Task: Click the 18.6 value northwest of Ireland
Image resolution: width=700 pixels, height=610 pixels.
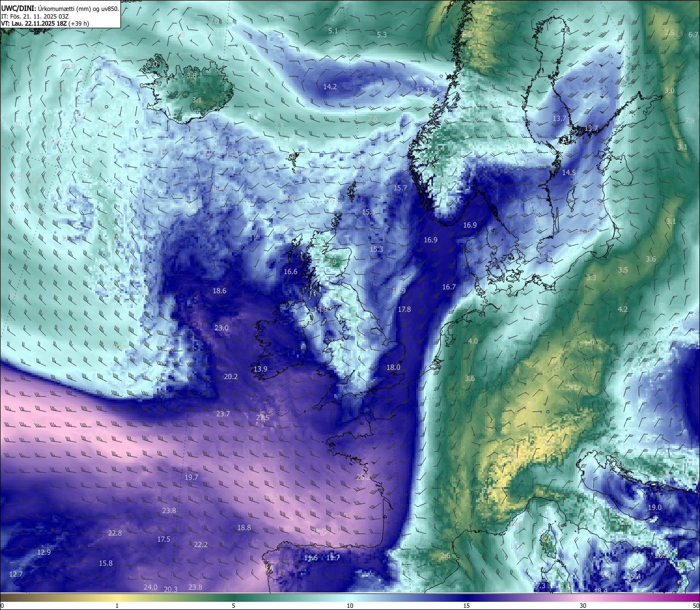Action: (x=219, y=291)
